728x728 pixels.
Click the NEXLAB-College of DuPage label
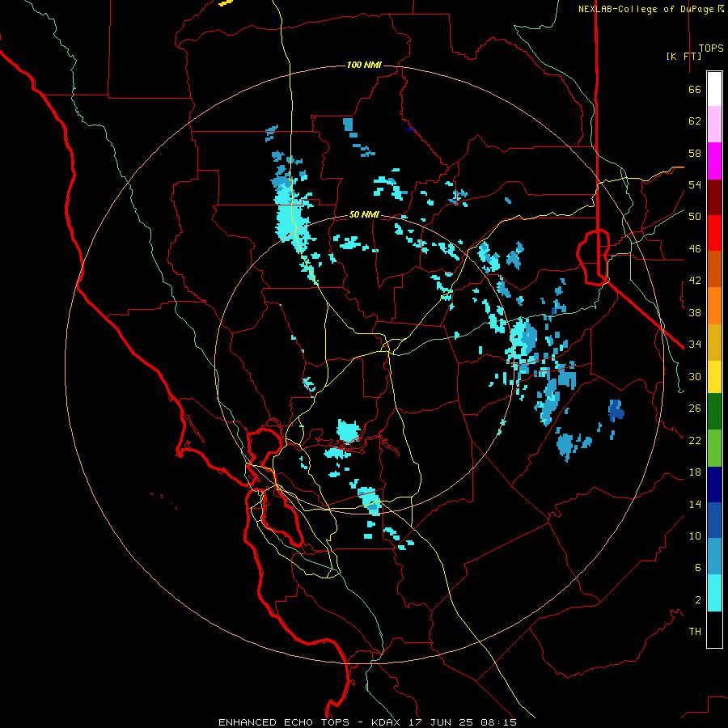[650, 9]
